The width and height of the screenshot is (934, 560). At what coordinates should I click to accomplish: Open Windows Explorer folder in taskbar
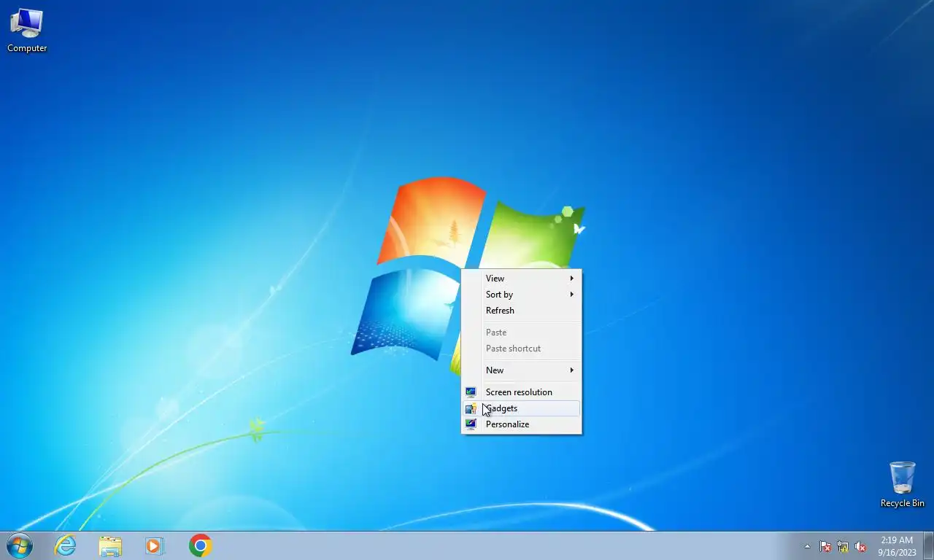click(x=110, y=545)
